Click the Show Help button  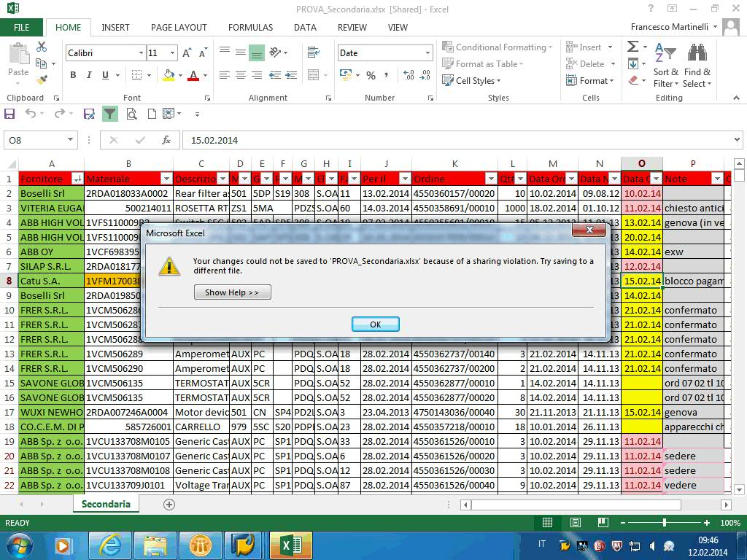pos(232,292)
